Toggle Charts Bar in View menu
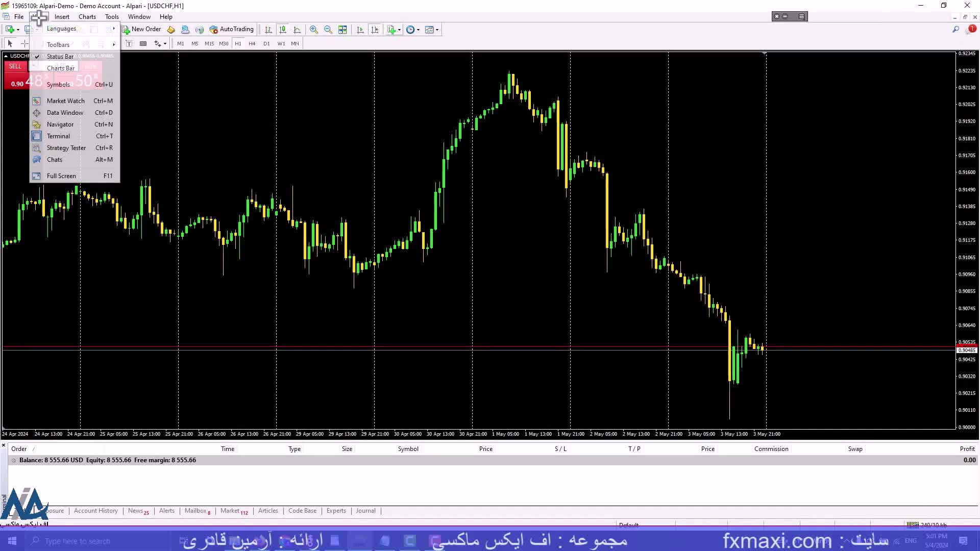The height and width of the screenshot is (551, 980). point(60,68)
